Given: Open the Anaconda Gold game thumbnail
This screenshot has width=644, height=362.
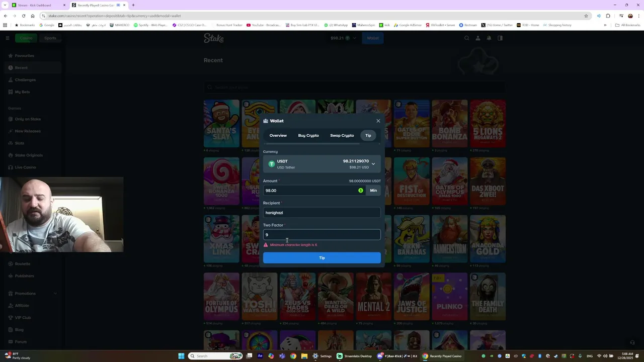Looking at the screenshot, I should click(x=488, y=239).
